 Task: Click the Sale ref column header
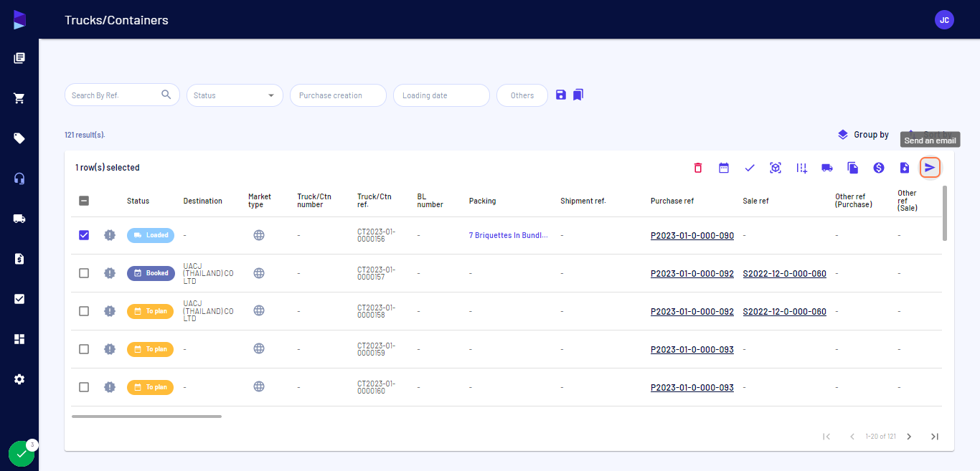(755, 201)
